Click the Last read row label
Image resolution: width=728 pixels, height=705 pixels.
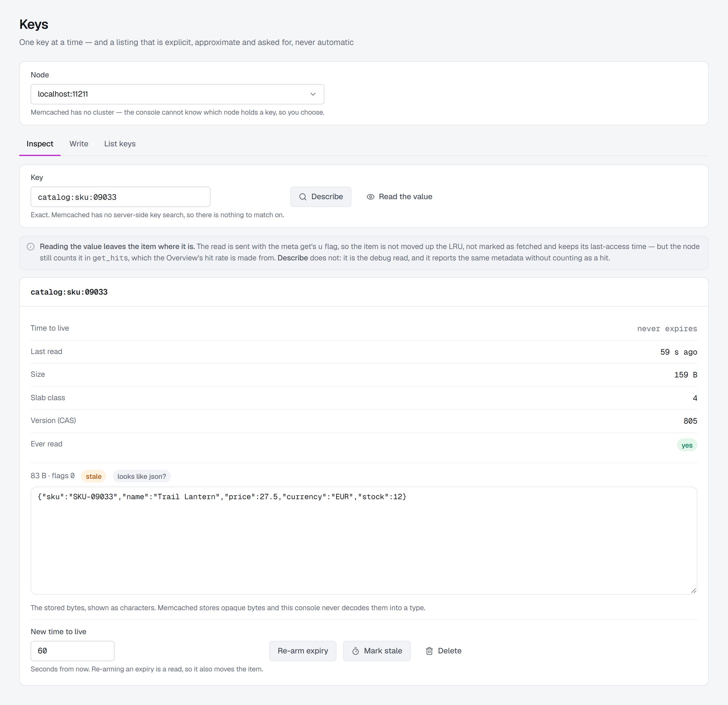click(x=46, y=352)
